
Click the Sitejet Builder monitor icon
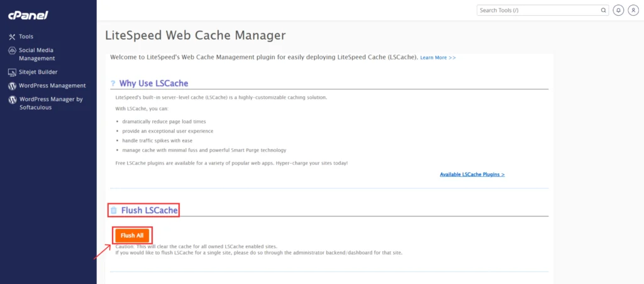point(12,72)
